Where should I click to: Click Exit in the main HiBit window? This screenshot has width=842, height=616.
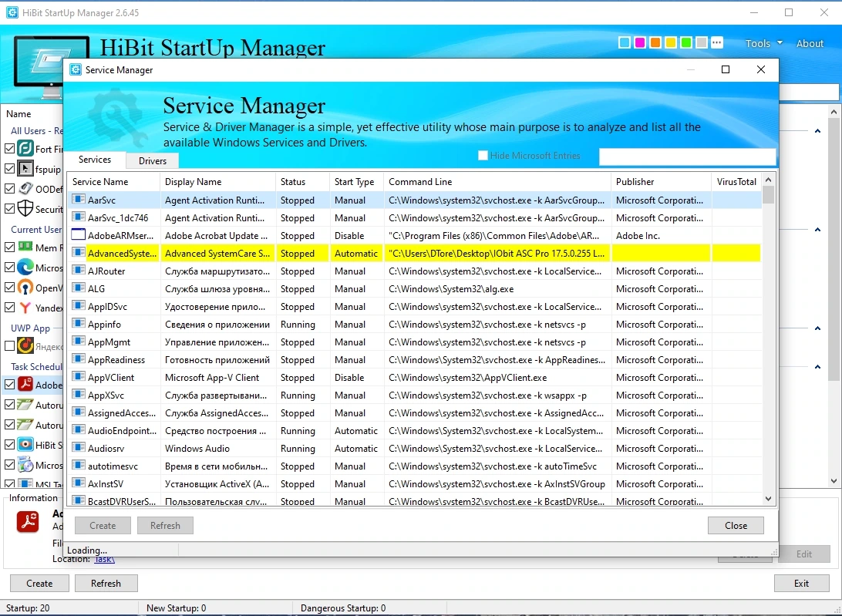point(801,584)
